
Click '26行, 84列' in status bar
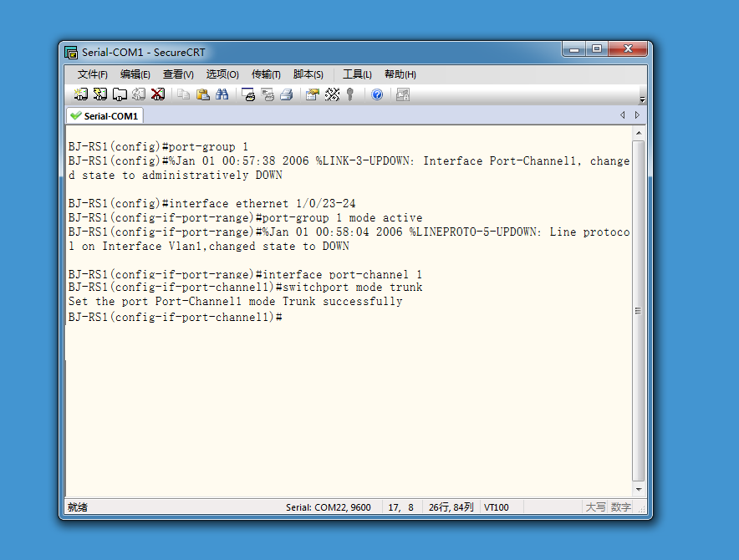click(451, 507)
